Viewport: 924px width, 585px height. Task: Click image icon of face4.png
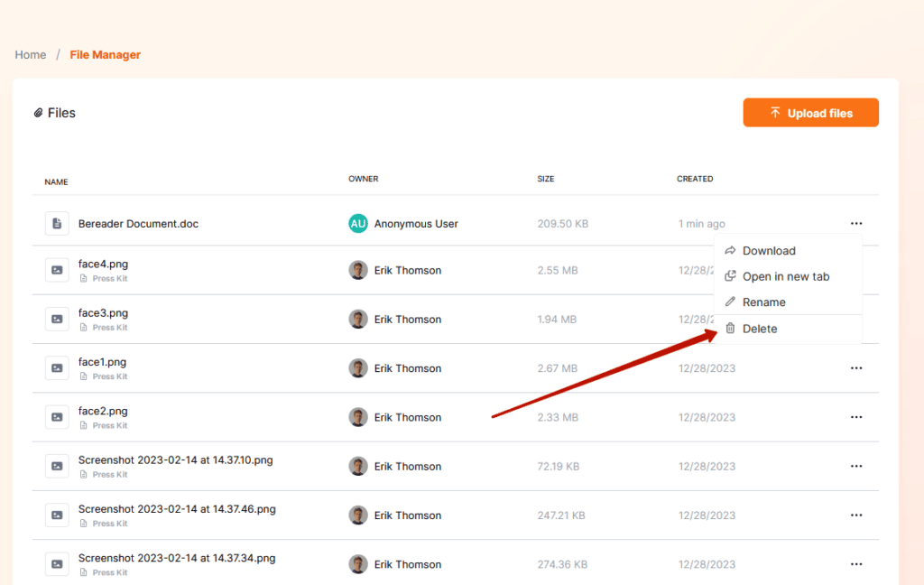[x=57, y=270]
